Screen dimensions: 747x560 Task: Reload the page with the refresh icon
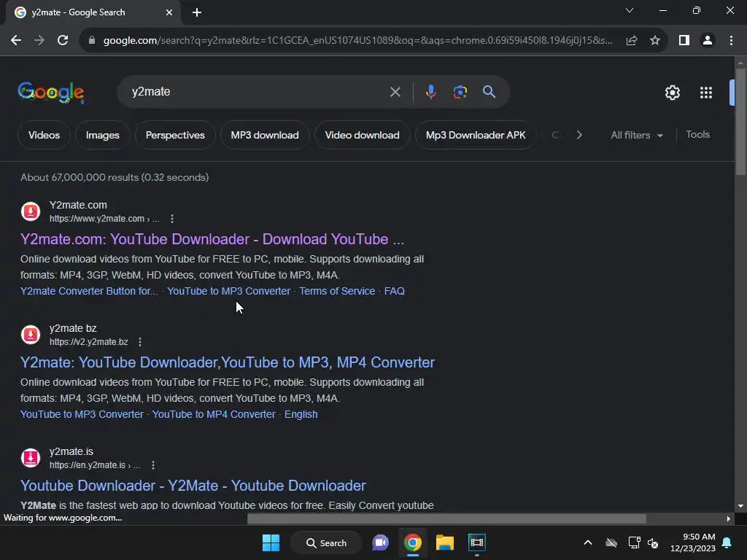point(63,41)
